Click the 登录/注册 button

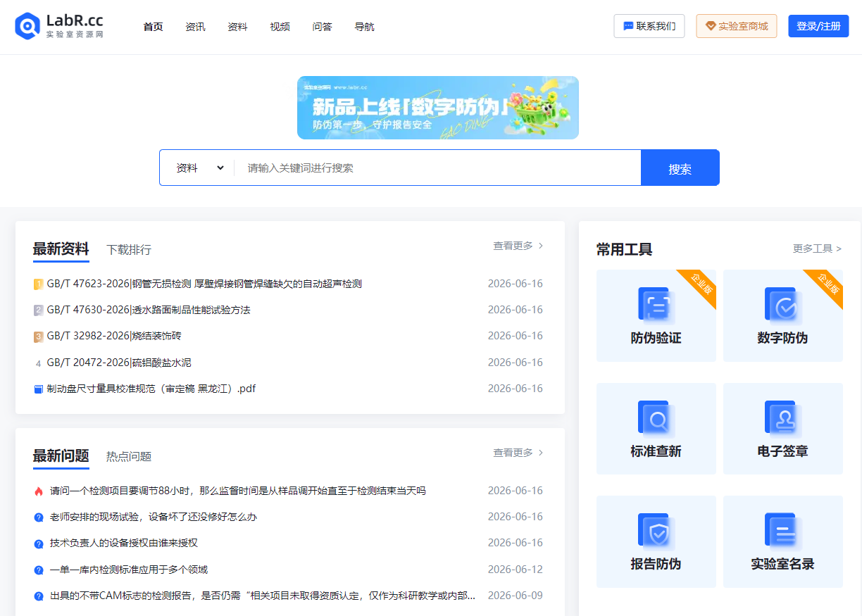818,26
